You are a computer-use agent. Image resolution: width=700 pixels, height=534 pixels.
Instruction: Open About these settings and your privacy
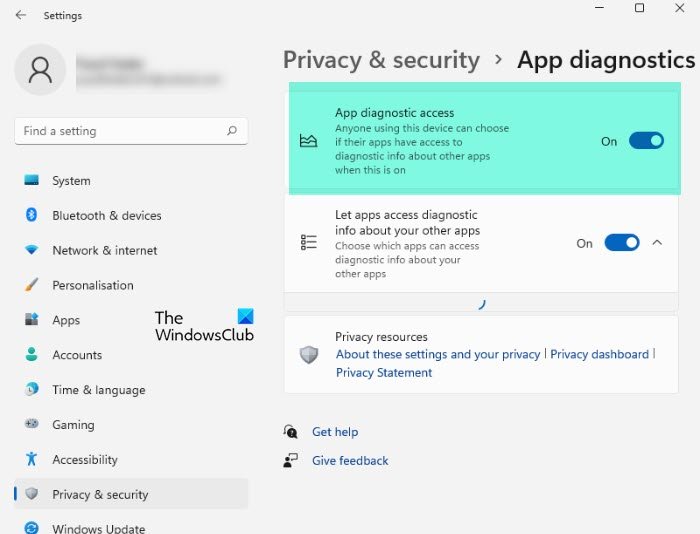[x=438, y=354]
